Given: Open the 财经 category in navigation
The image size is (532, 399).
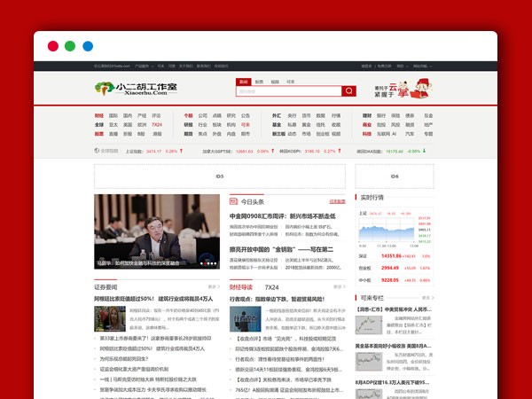Looking at the screenshot, I should (x=98, y=115).
